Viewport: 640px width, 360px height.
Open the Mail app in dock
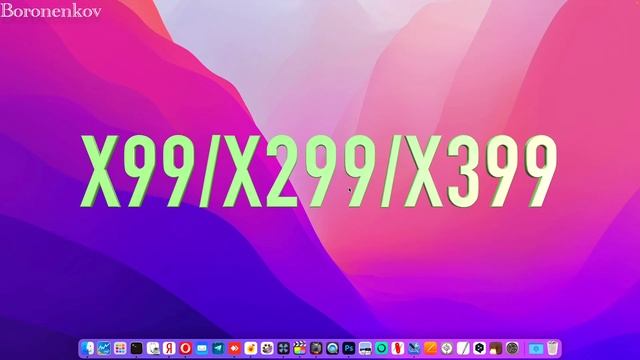pos(202,348)
